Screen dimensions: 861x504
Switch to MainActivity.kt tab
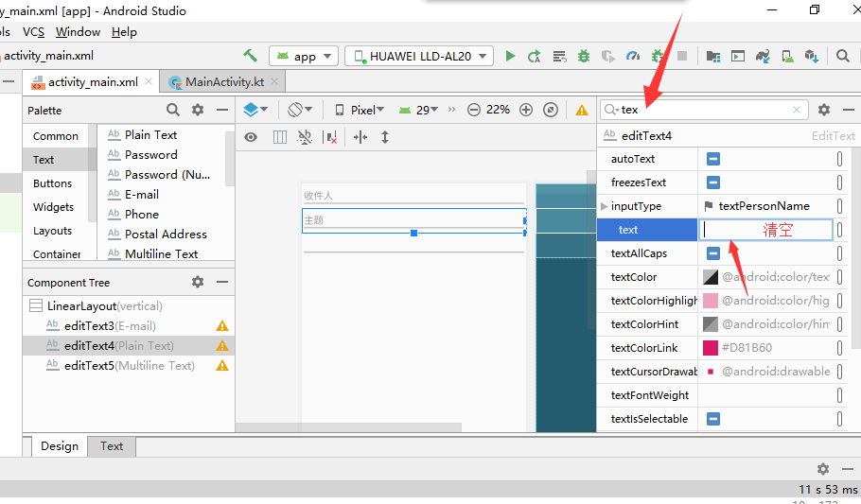coord(223,82)
